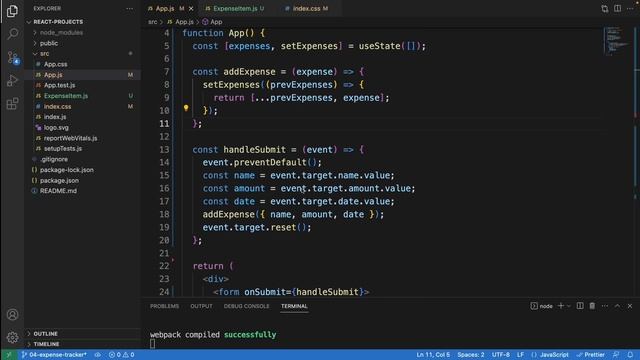This screenshot has width=640, height=360.
Task: Click Ln 11, Col 5 cursor position
Action: coord(433,355)
